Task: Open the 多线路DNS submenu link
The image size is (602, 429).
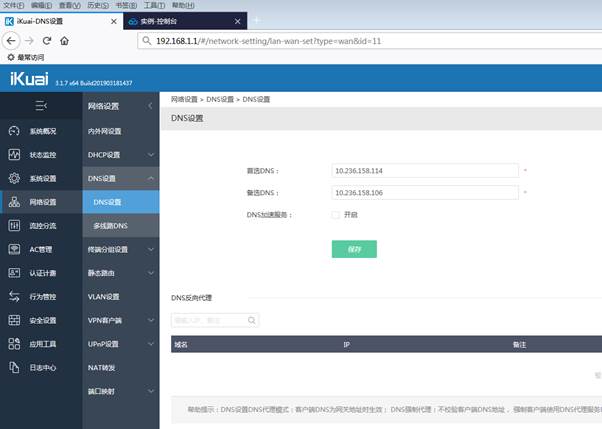Action: point(112,226)
